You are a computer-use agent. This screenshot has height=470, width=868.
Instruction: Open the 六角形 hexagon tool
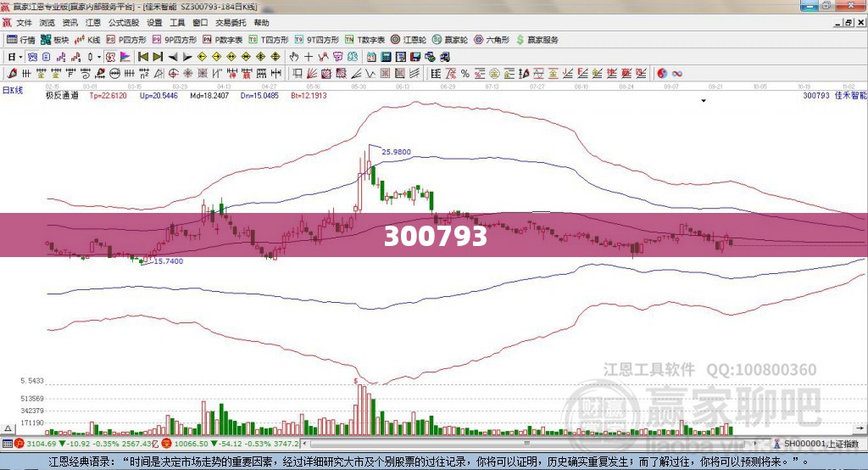(492, 40)
